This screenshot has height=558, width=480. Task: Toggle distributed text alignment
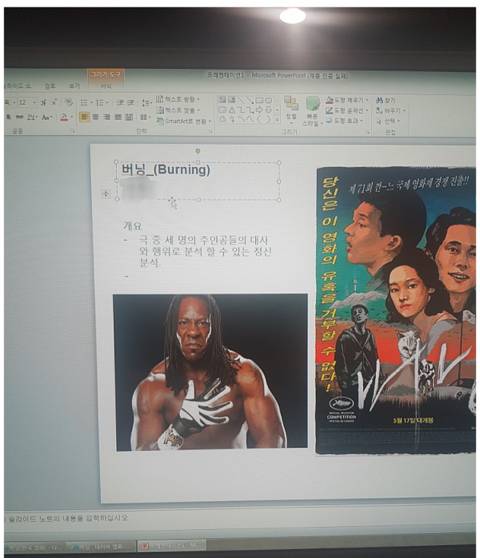coord(129,117)
